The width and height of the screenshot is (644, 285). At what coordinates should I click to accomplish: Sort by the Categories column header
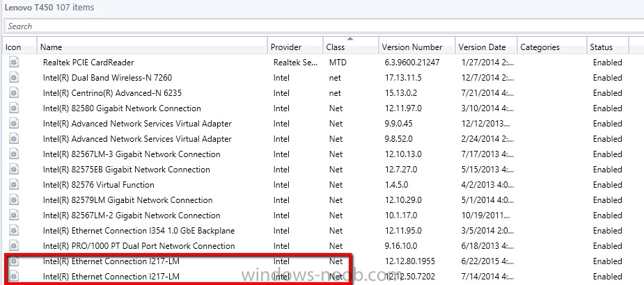tap(551, 47)
